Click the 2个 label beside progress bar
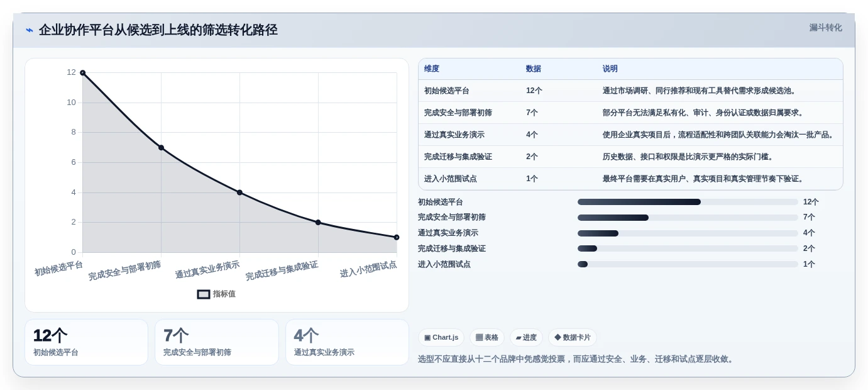 [x=810, y=248]
